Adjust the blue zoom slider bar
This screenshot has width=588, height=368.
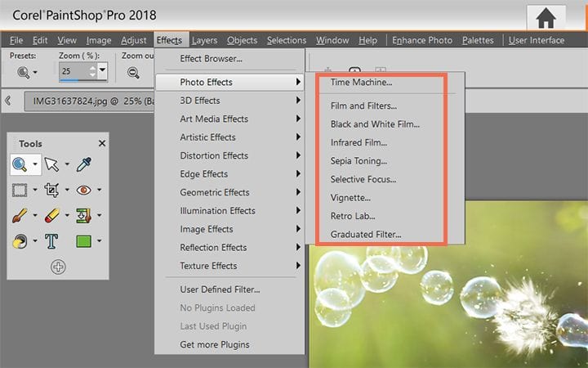pyautogui.click(x=69, y=79)
